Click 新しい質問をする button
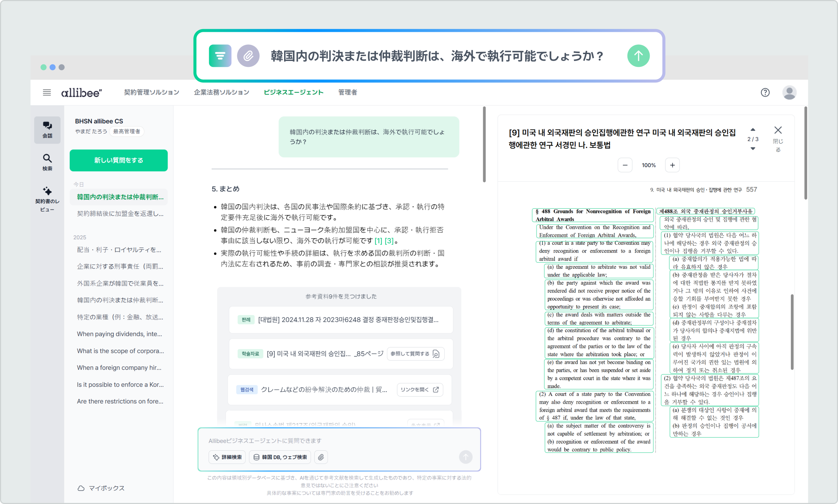 point(119,160)
